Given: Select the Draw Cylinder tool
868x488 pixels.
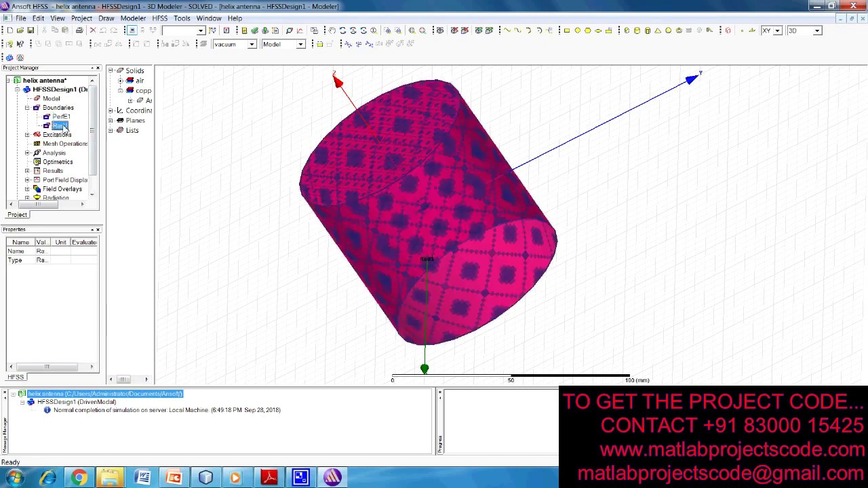Looking at the screenshot, I should (637, 30).
